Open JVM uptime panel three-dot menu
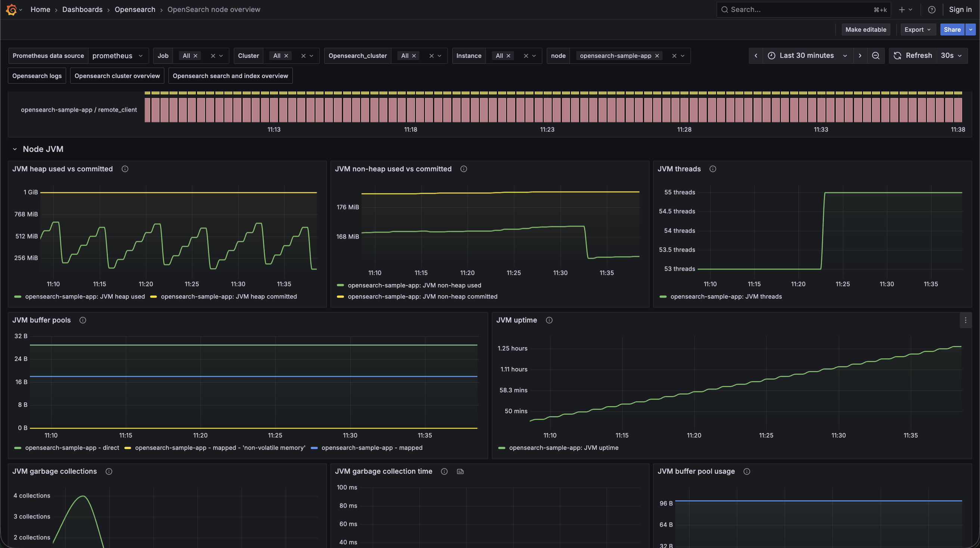This screenshot has width=980, height=548. click(965, 320)
